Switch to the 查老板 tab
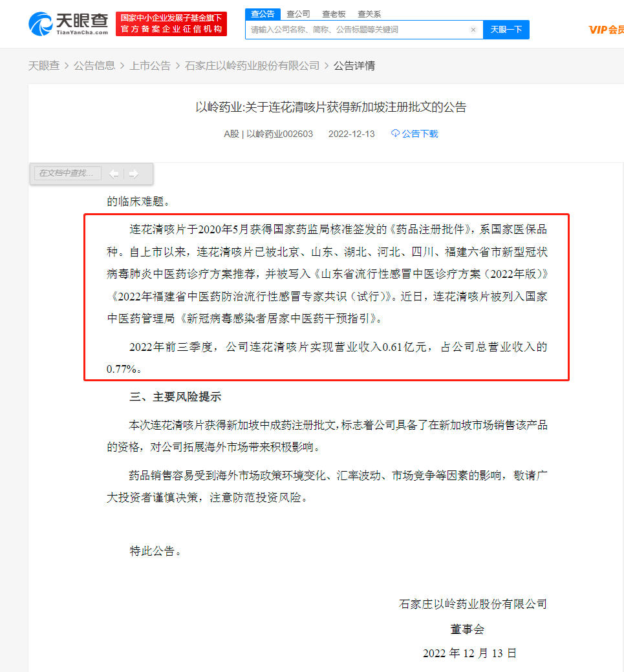 [x=334, y=14]
